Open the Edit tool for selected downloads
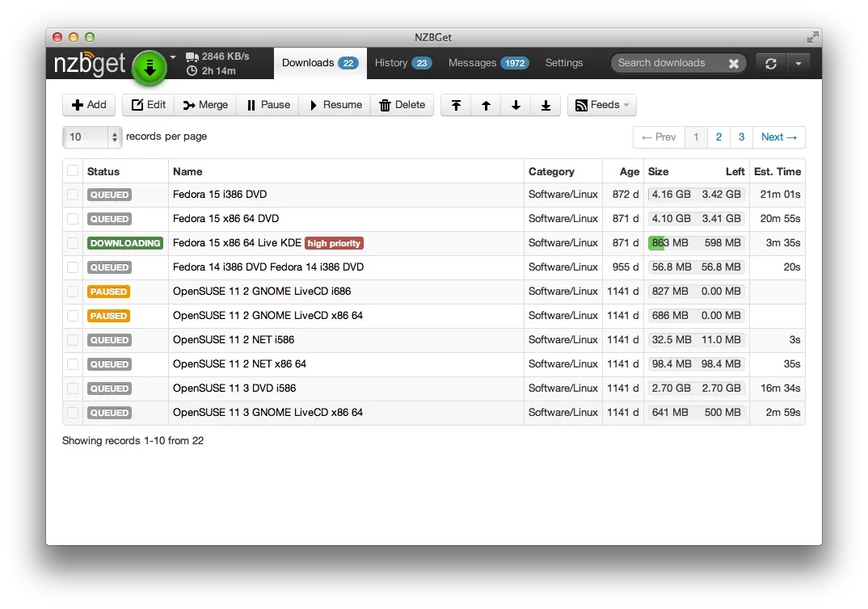The height and width of the screenshot is (609, 868). pyautogui.click(x=147, y=104)
